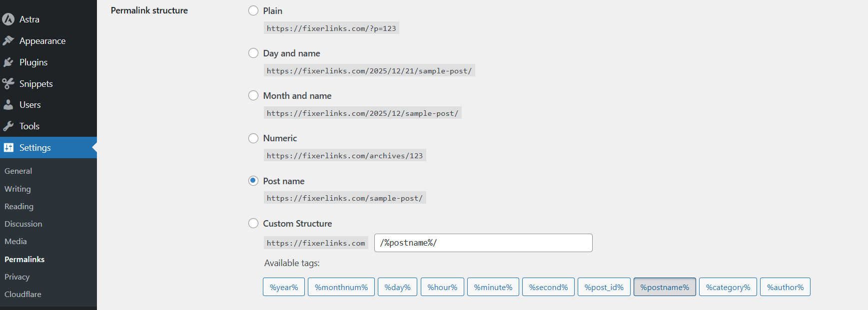Select the Plain permalink radio button
The image size is (868, 310).
click(253, 10)
